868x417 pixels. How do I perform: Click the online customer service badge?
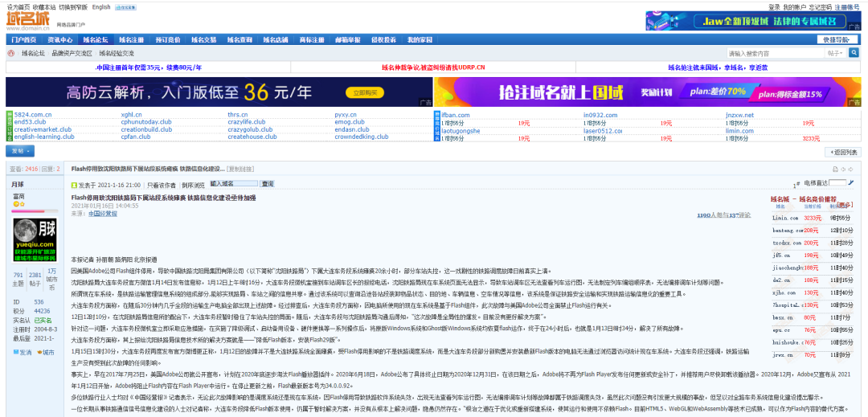(125, 7)
